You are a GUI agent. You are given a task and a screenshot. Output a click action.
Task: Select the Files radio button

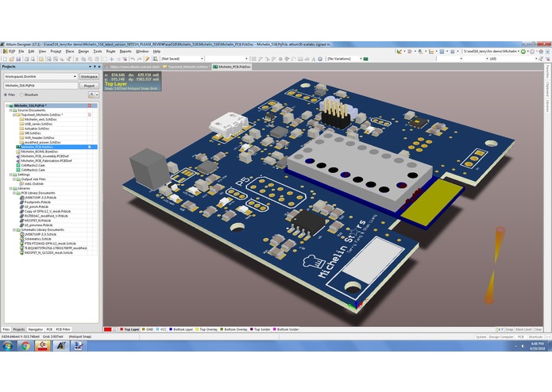6,95
